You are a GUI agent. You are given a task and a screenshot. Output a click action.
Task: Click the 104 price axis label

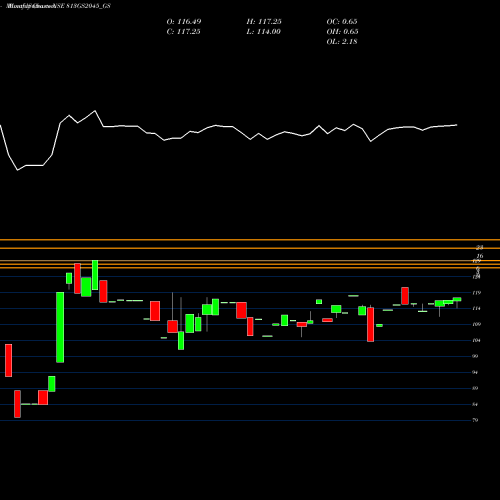click(x=477, y=340)
